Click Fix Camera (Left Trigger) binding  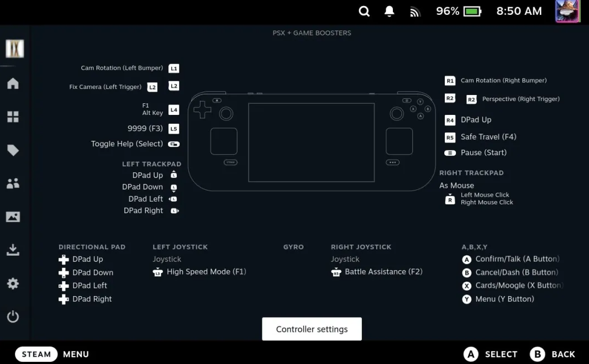(x=105, y=87)
